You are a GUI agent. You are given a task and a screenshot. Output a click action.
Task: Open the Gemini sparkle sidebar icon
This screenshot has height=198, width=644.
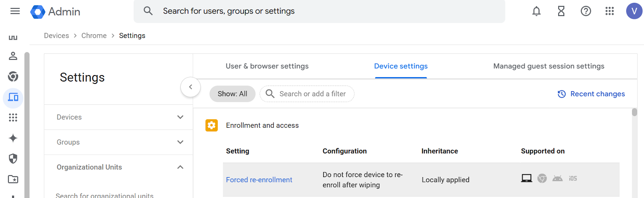[x=13, y=138]
